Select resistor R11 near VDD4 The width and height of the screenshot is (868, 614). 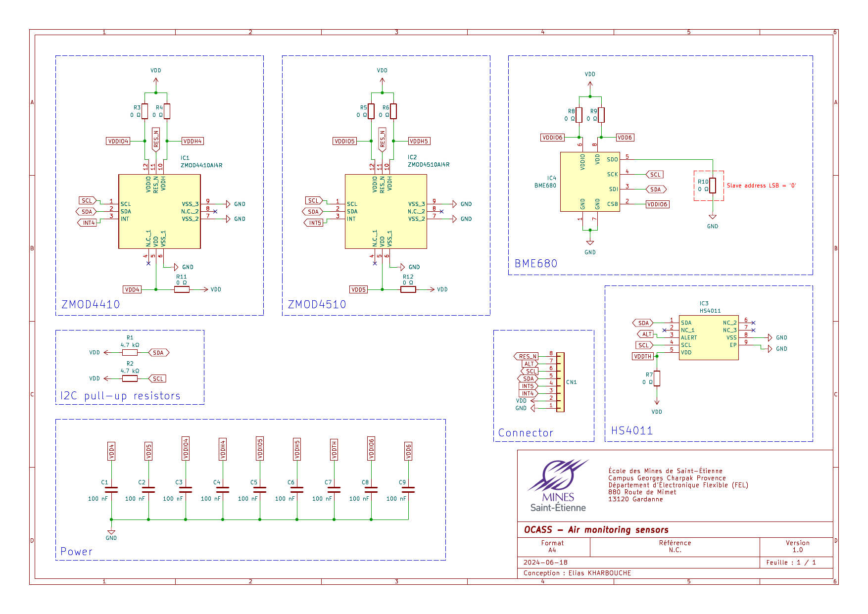[182, 289]
